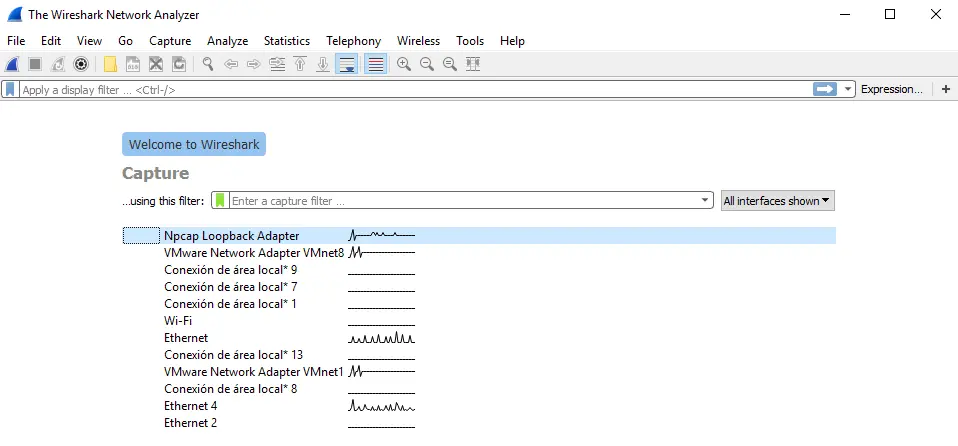
Task: Select Conexión de área local* 8
Action: pos(479,389)
